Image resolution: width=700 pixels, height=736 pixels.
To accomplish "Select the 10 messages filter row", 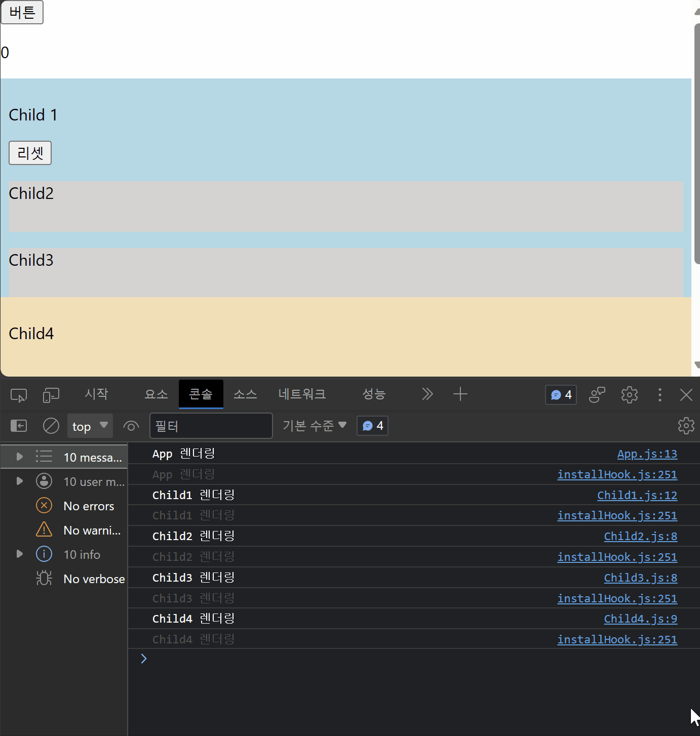I will 64,457.
